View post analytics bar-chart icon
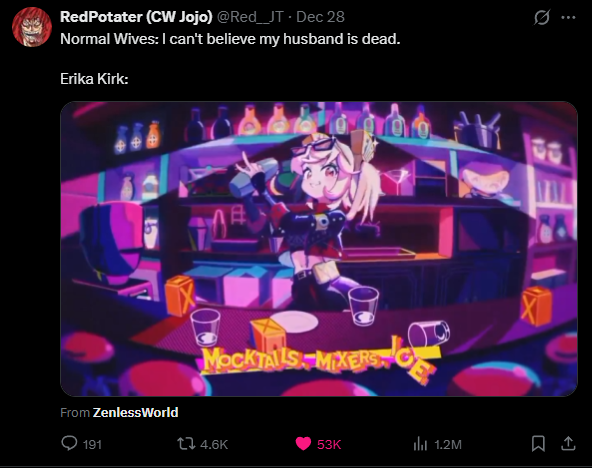 pos(420,444)
